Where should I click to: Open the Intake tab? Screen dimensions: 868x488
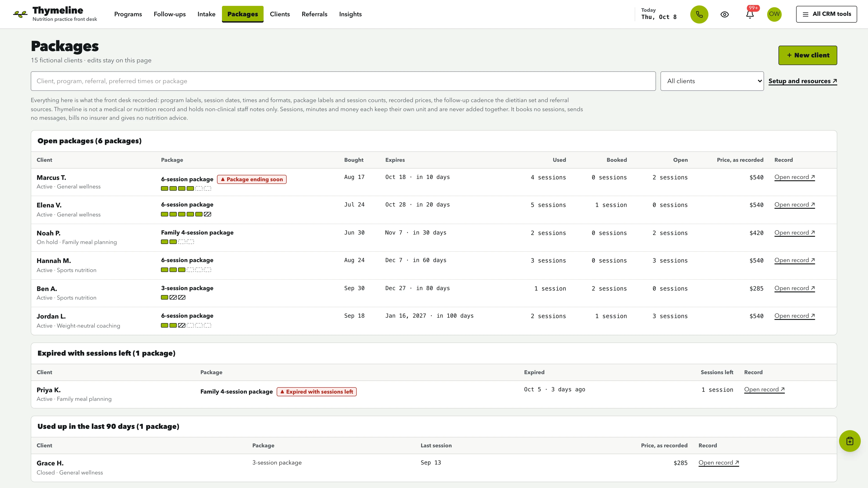206,14
